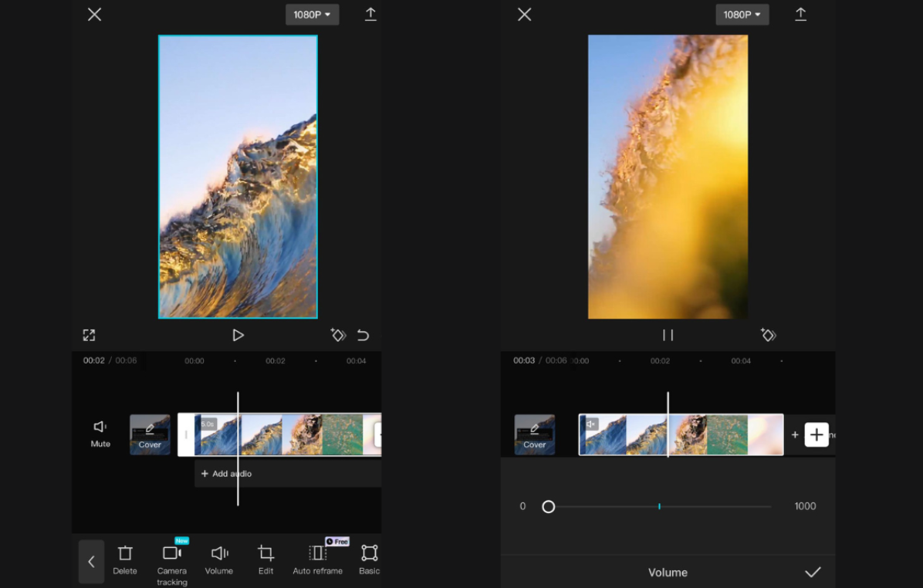Open Auto reframe tool
This screenshot has width=923, height=588.
318,559
